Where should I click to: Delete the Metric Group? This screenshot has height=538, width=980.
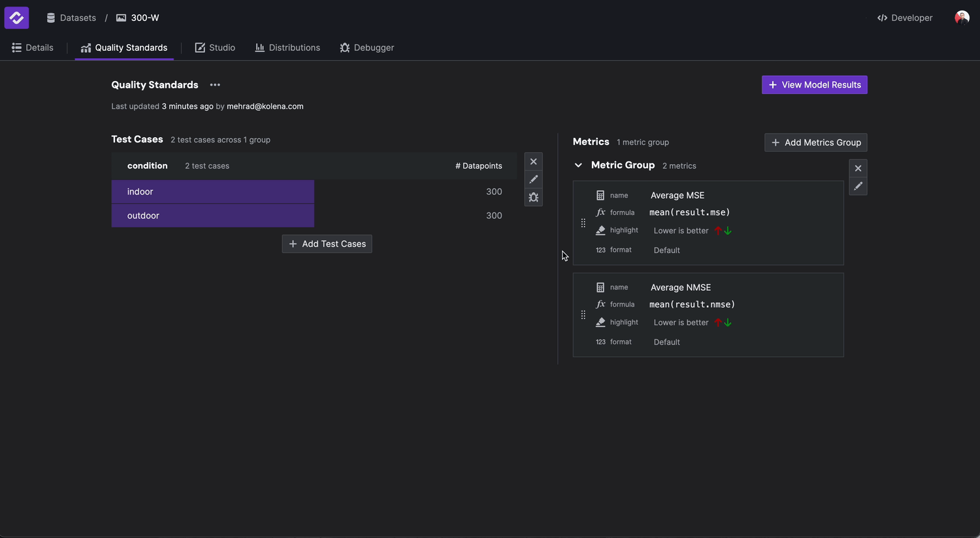click(x=858, y=169)
